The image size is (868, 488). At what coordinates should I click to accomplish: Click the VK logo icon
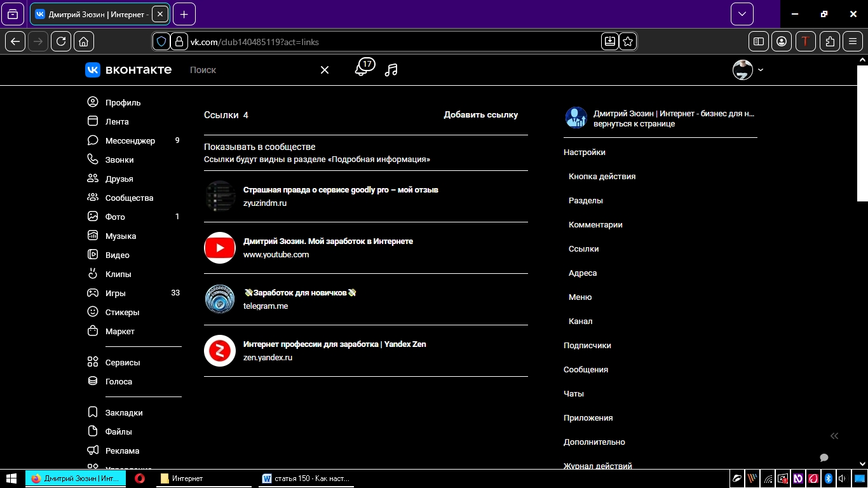click(x=93, y=70)
